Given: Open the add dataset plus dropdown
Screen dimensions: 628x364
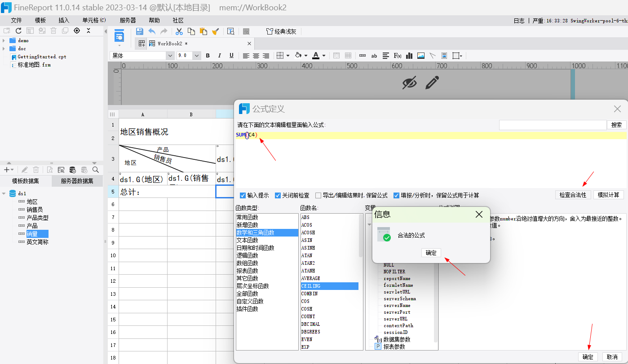Looking at the screenshot, I should tap(9, 170).
